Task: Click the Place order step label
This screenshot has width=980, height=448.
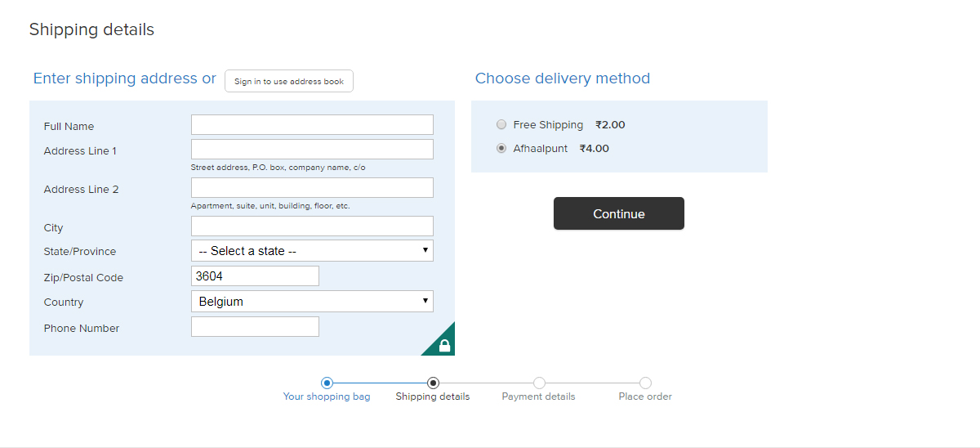Action: (645, 396)
